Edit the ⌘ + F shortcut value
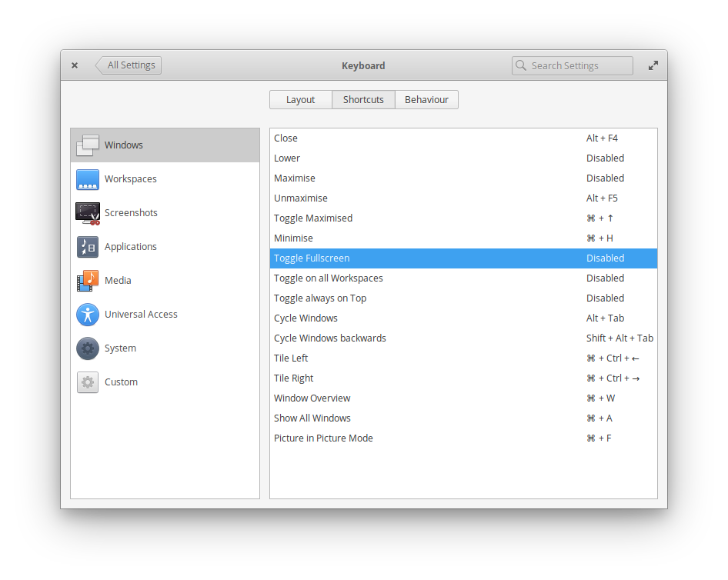Screen dimensions: 728x580 click(x=599, y=438)
